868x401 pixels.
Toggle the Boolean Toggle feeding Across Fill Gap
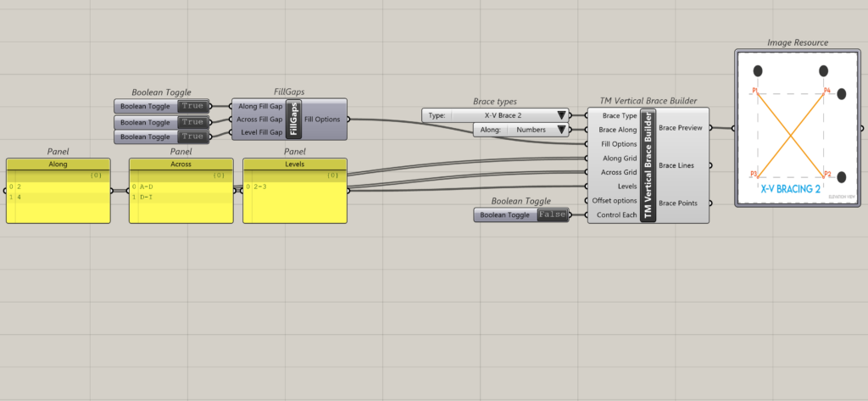coord(192,122)
